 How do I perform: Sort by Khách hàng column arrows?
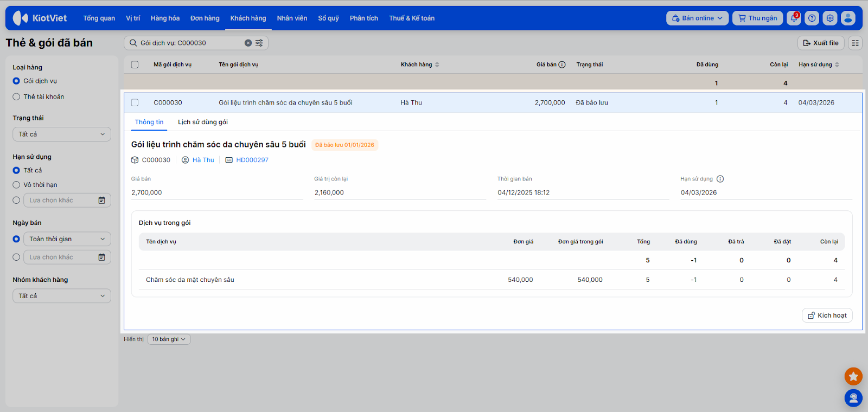[437, 65]
